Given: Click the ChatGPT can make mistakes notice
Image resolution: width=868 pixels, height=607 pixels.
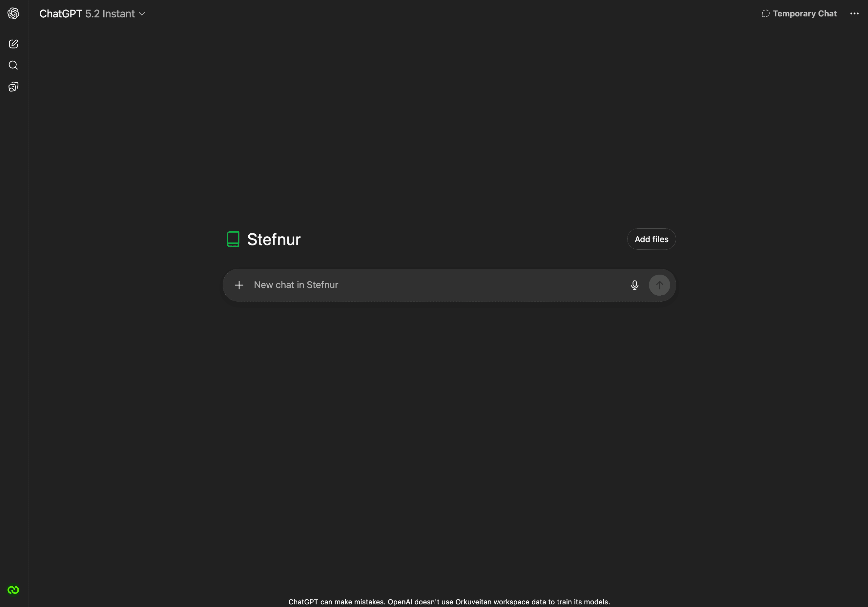Looking at the screenshot, I should [x=449, y=602].
